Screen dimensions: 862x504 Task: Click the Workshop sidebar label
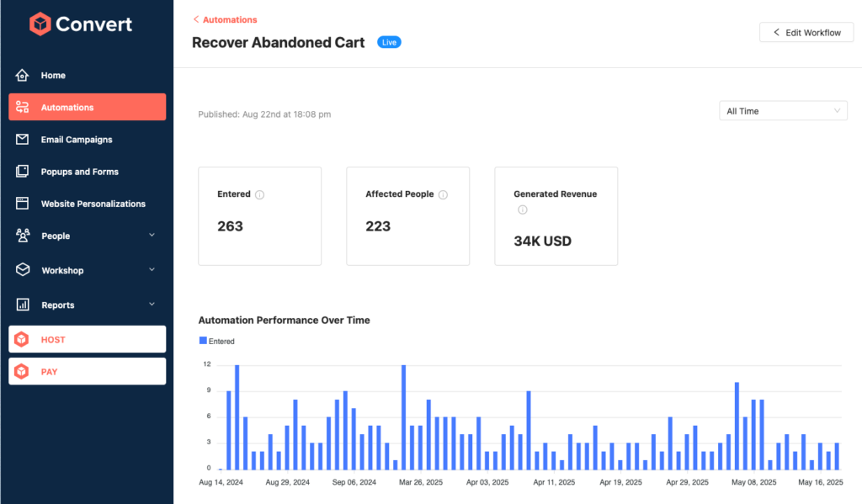[62, 270]
